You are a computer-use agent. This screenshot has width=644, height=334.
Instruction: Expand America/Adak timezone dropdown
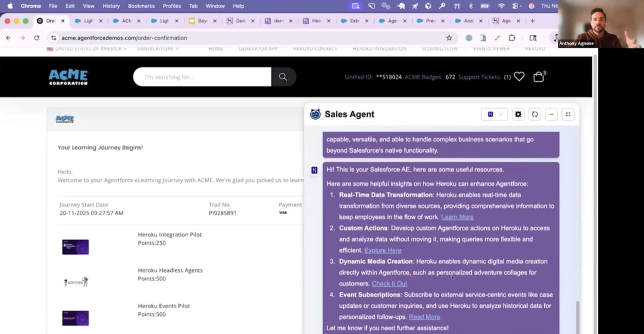point(158,49)
